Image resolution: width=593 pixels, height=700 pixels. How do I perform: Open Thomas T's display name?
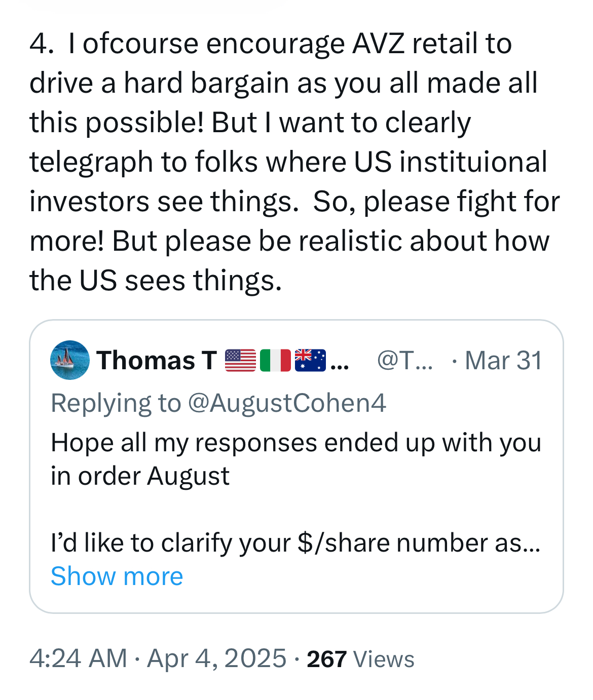(157, 360)
